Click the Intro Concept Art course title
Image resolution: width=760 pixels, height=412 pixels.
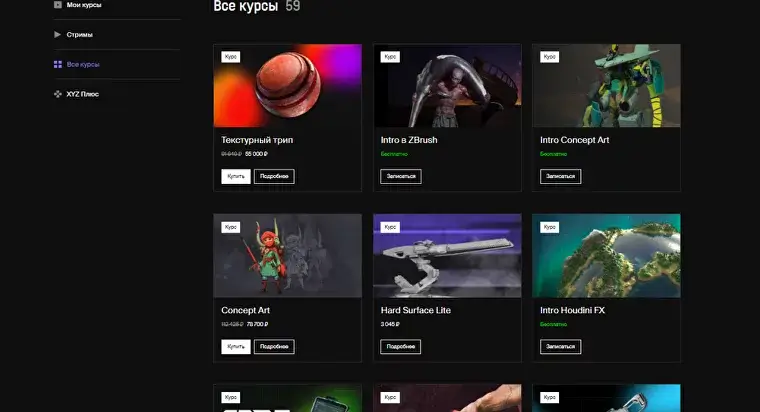[x=574, y=140]
